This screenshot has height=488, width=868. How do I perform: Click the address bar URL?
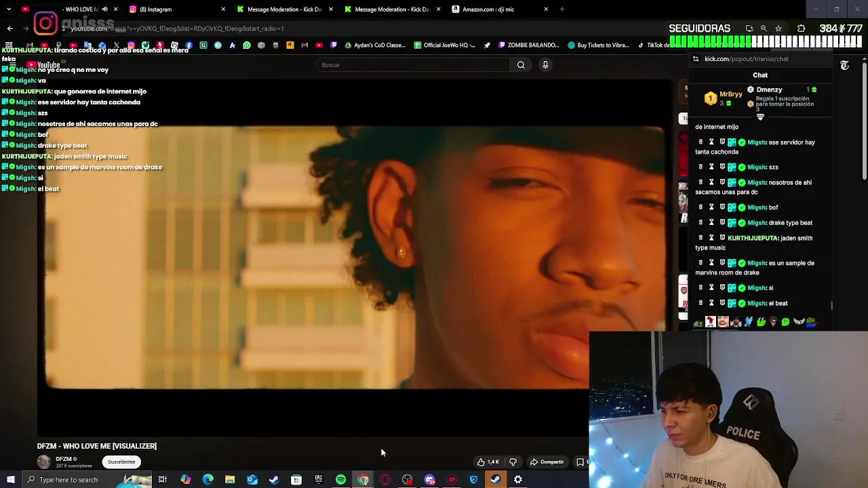178,28
